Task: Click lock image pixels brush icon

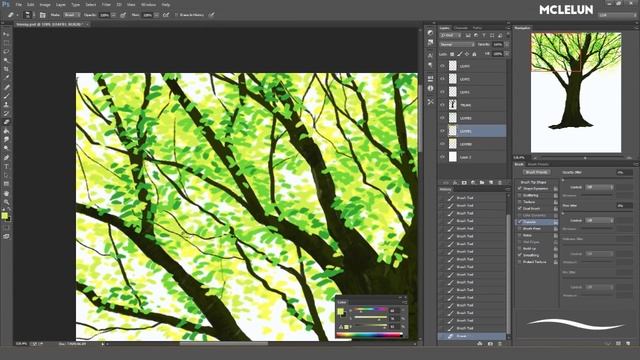Action: coord(460,54)
